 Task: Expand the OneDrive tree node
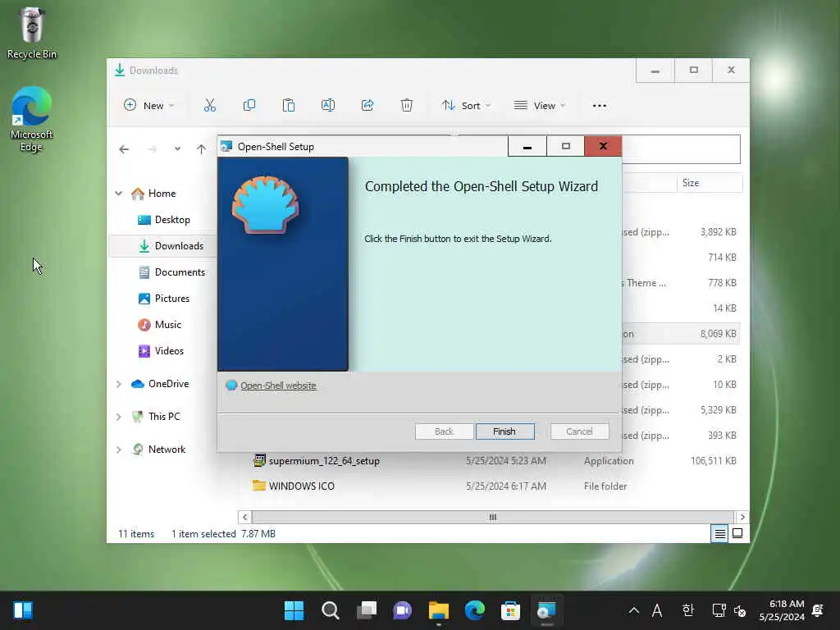(x=119, y=384)
